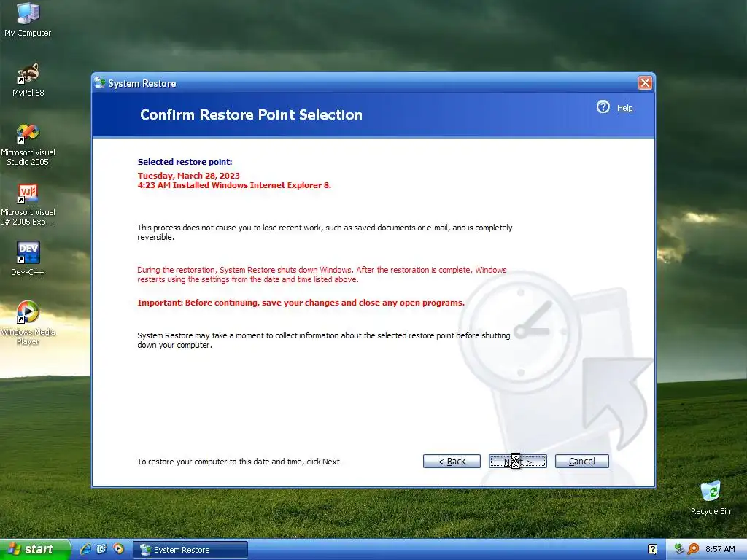Image resolution: width=747 pixels, height=560 pixels.
Task: Click the orange magnifier tray icon
Action: pyautogui.click(x=693, y=549)
